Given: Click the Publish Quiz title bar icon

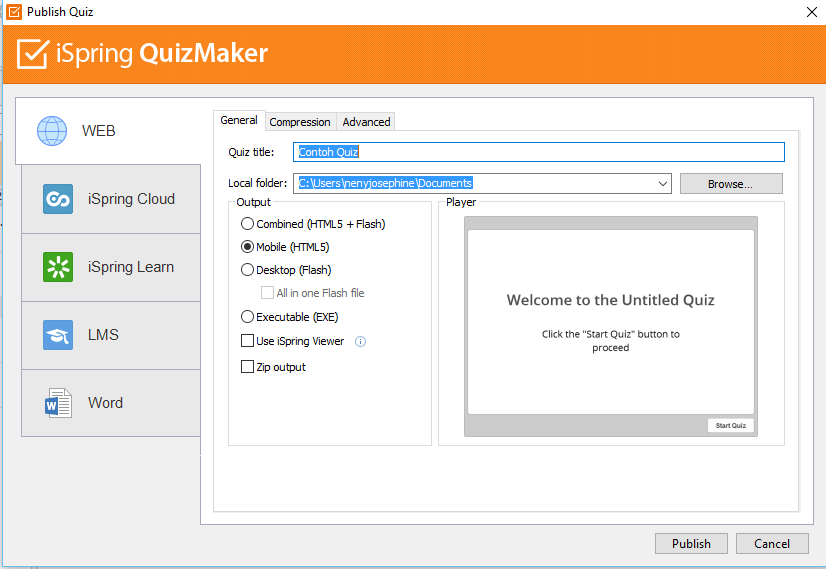Looking at the screenshot, I should (14, 12).
